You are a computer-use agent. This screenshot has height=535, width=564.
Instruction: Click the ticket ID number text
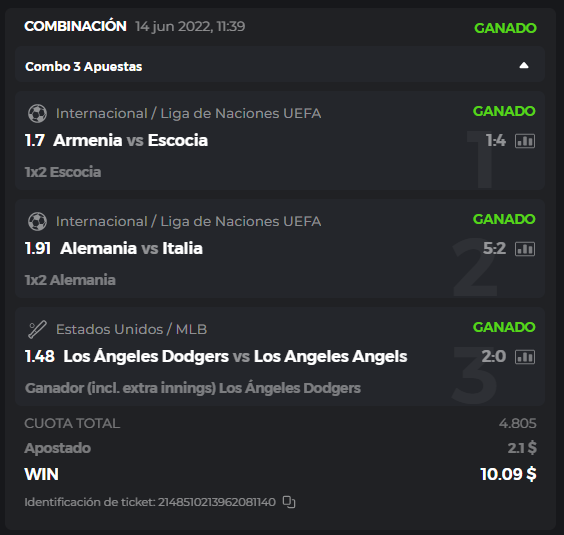pos(217,502)
